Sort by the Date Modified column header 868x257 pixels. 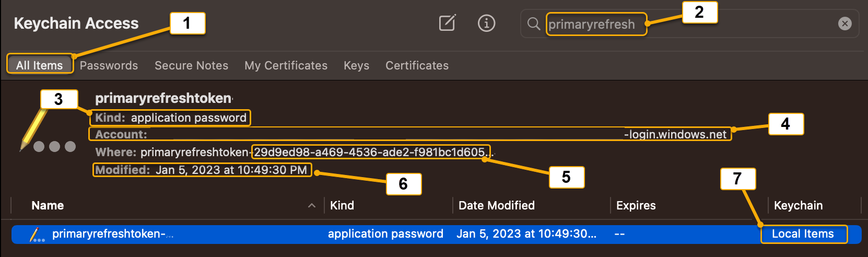tap(496, 205)
